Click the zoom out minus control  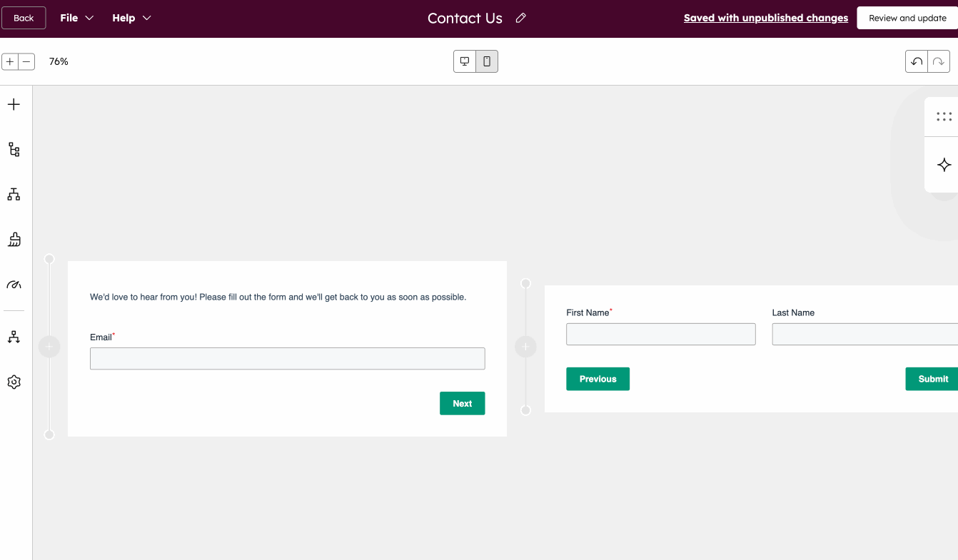(26, 61)
